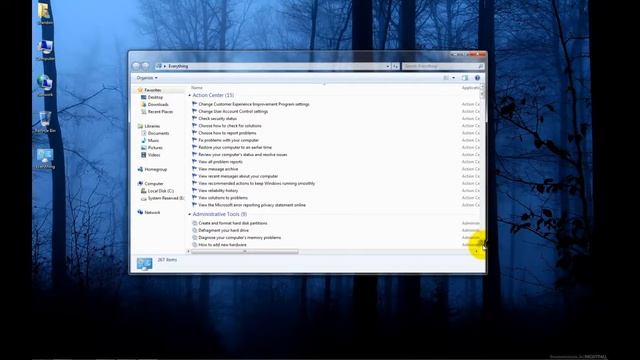This screenshot has height=360, width=640.
Task: Open the Help question mark icon
Action: pyautogui.click(x=477, y=78)
